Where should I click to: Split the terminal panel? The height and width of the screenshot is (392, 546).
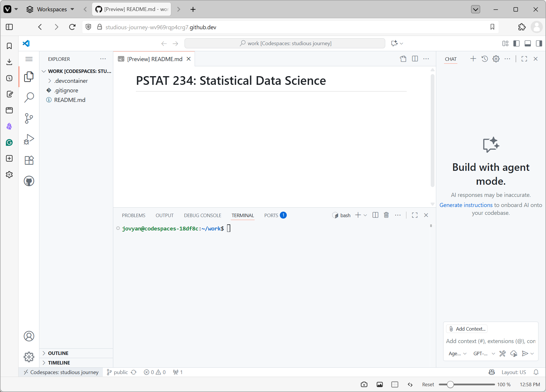375,215
